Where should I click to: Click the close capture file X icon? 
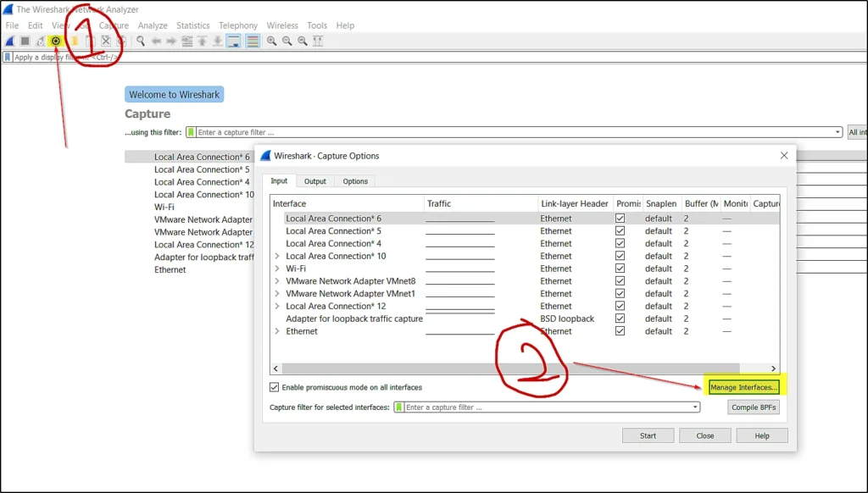tap(106, 41)
